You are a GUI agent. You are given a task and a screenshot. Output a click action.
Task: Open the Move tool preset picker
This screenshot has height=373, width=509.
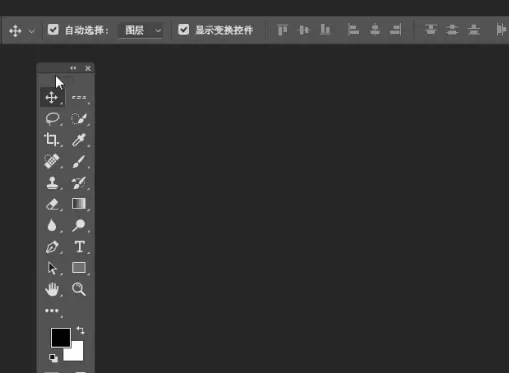click(x=32, y=31)
